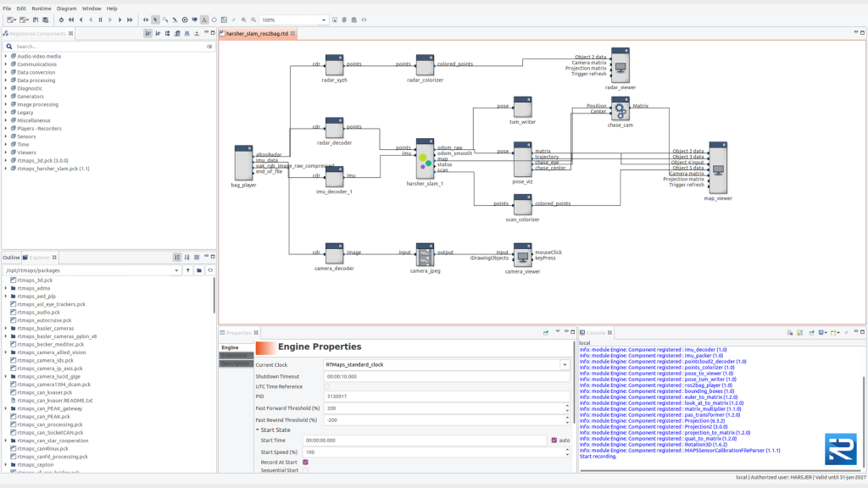868x488 pixels.
Task: Expand the Image processing category
Action: [6, 104]
